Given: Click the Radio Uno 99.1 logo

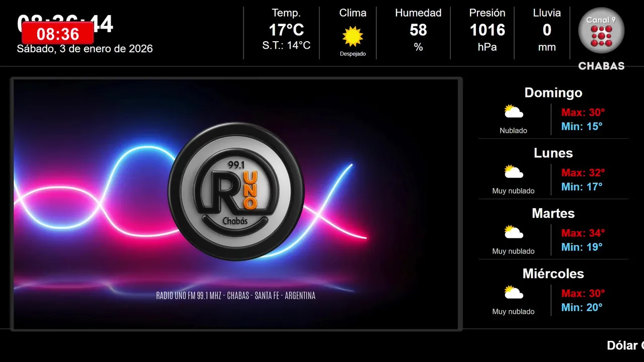Looking at the screenshot, I should pos(236,192).
